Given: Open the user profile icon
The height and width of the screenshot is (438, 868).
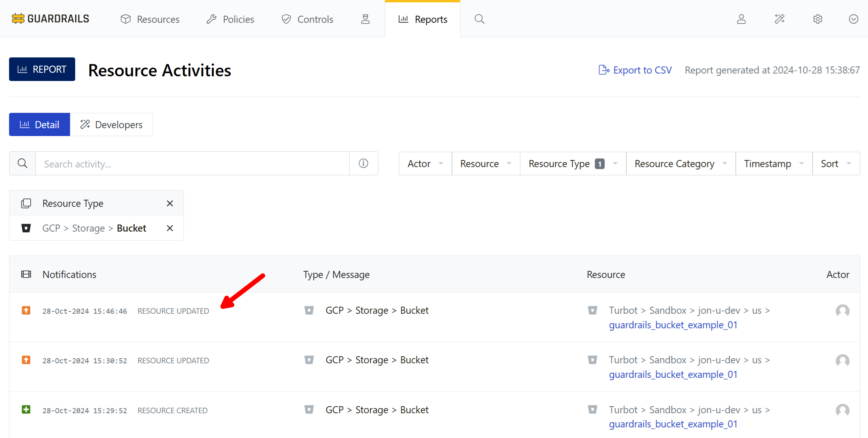Looking at the screenshot, I should tap(741, 19).
